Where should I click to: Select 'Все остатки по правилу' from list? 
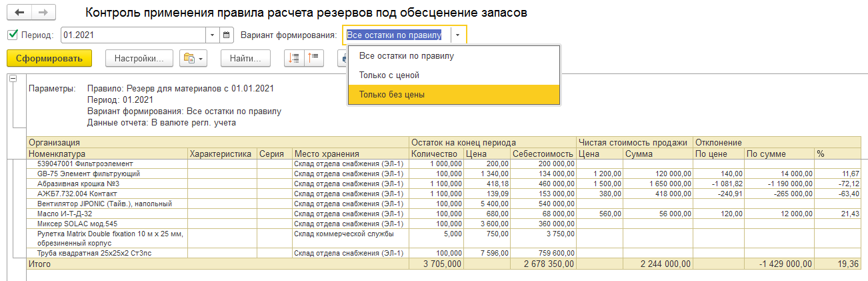(406, 56)
